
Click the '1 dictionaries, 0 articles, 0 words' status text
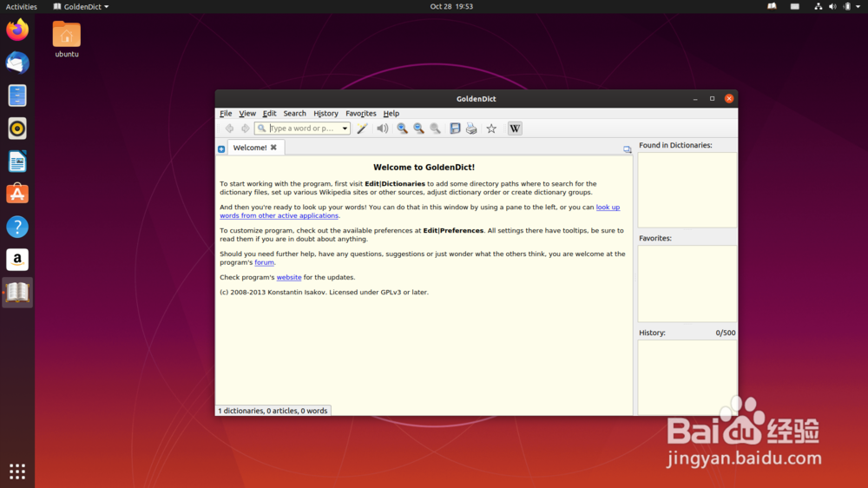(x=273, y=411)
